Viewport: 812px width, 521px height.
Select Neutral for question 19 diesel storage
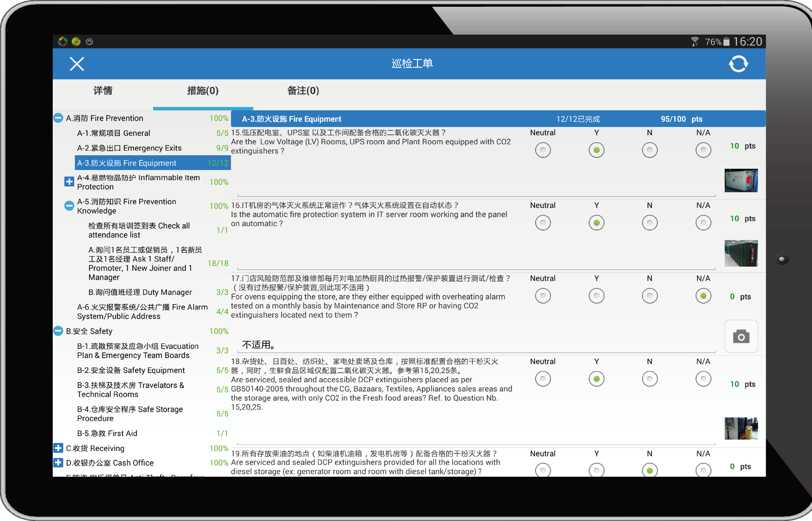point(543,470)
